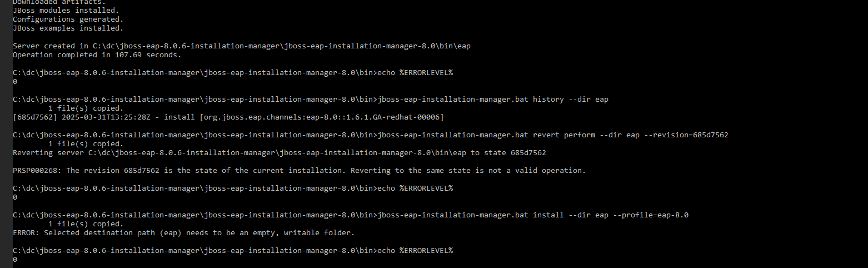Click the "Configurations generated." output line

[68, 19]
